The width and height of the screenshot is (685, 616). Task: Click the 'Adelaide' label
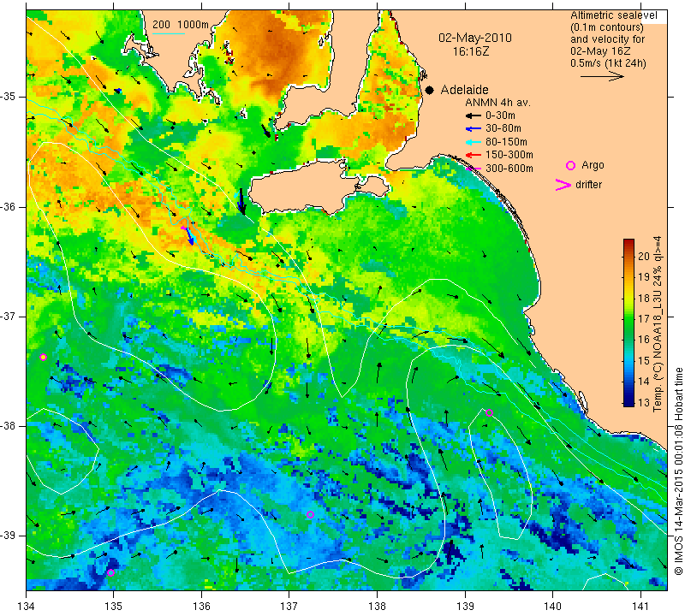464,90
